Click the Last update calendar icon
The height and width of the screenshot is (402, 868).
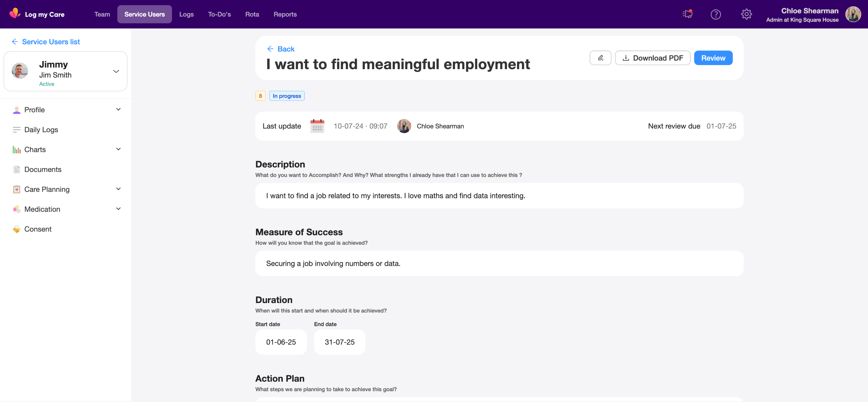[x=317, y=126]
